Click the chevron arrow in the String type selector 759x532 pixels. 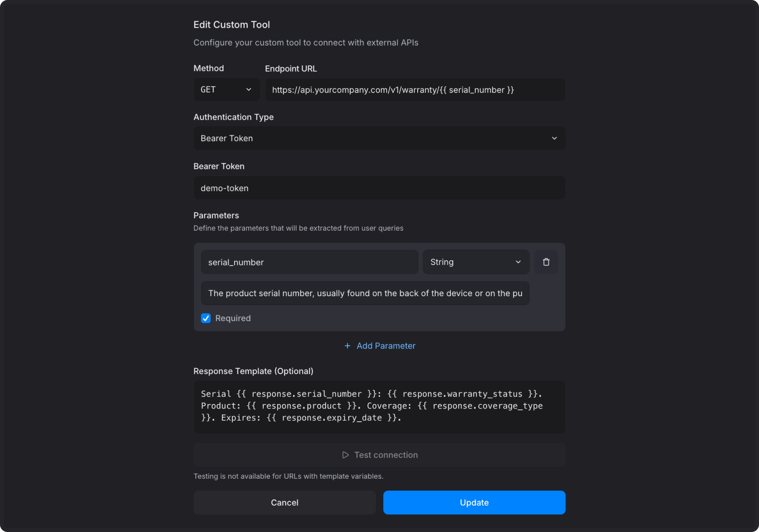518,262
